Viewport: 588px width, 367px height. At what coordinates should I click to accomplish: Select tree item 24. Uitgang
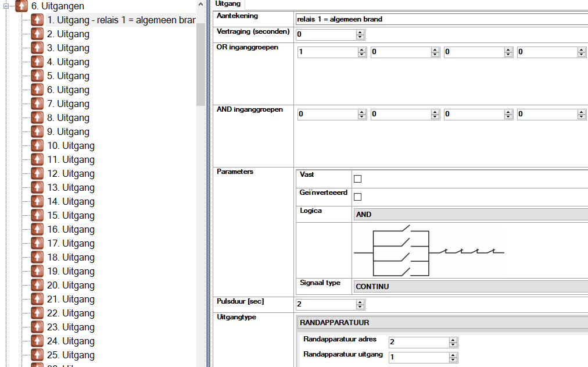70,341
